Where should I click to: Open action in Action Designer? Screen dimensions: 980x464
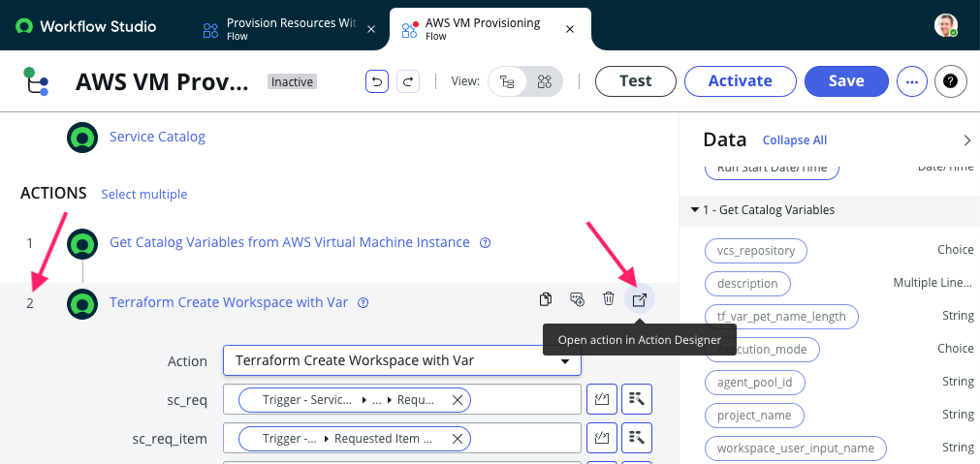pyautogui.click(x=640, y=299)
